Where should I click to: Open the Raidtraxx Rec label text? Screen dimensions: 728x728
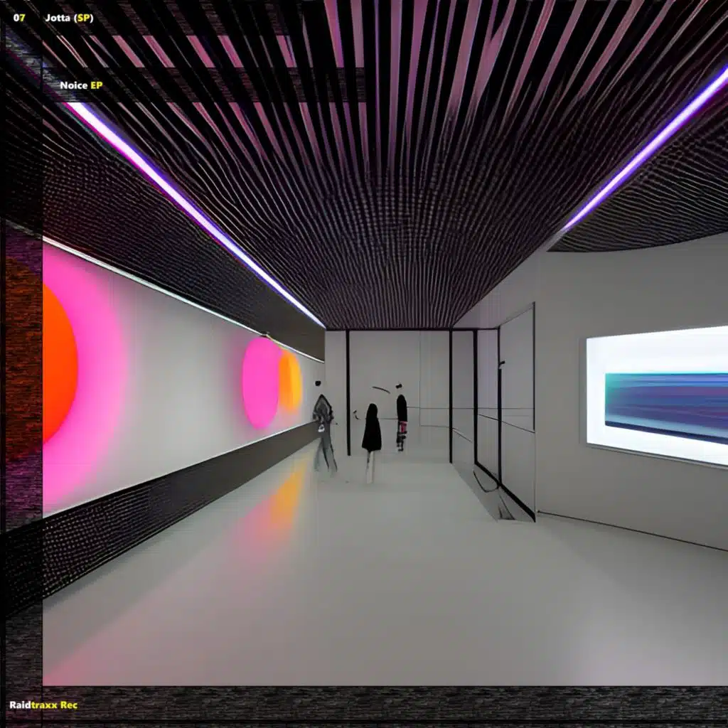point(43,705)
